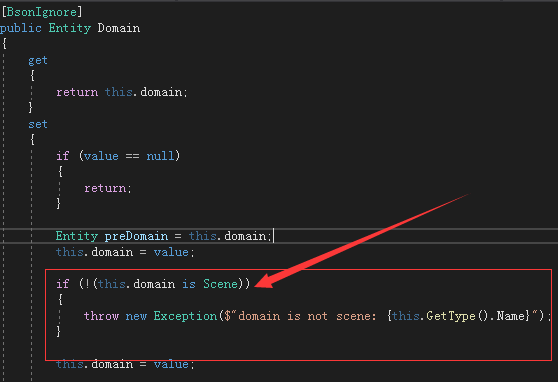
Task: Click the last this.domain = value line
Action: (125, 364)
